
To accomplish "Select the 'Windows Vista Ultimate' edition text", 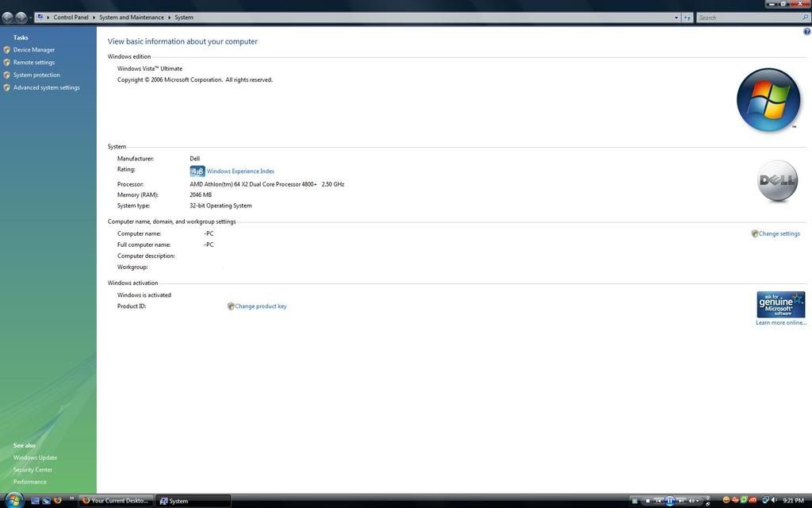I will click(x=150, y=68).
